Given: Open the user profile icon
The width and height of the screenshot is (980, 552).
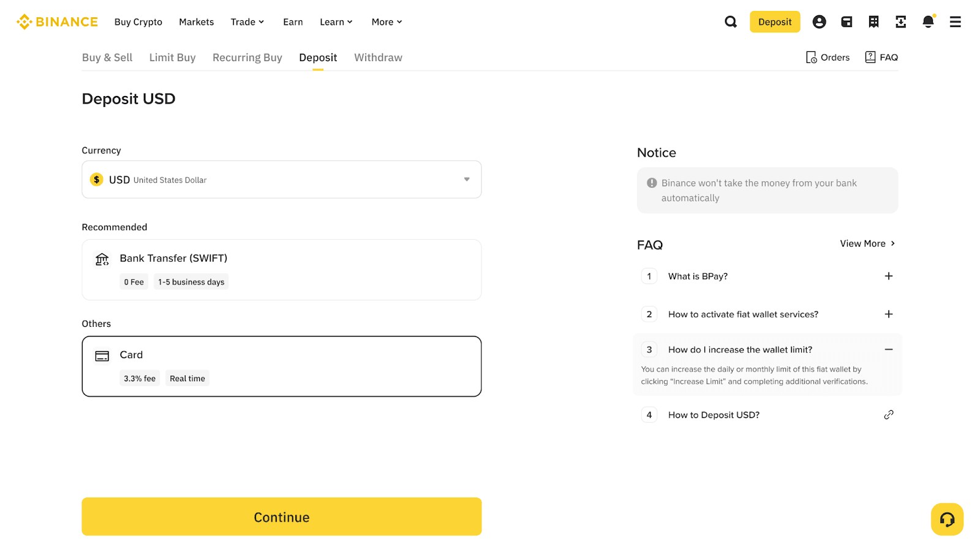Looking at the screenshot, I should [x=819, y=21].
